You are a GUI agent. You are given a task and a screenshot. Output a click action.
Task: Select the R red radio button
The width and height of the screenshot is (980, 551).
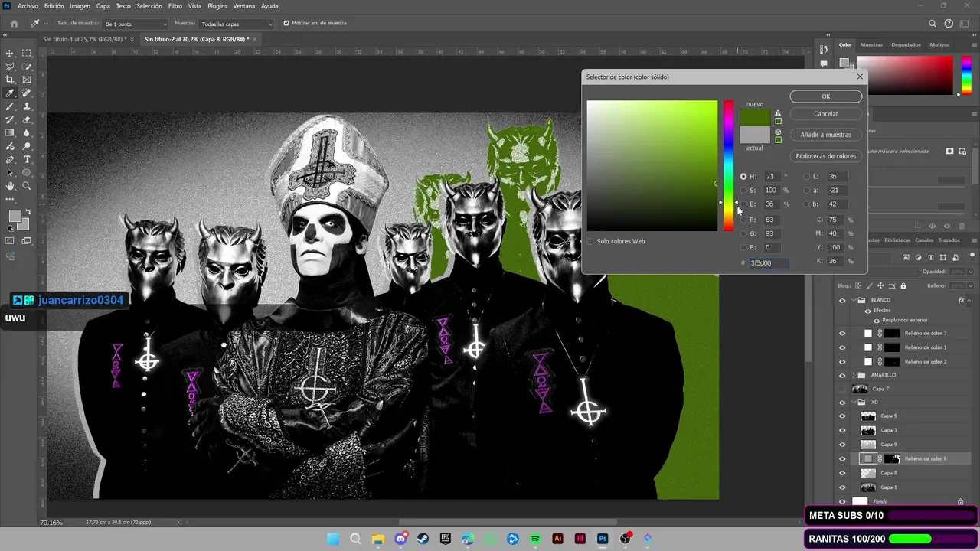coord(743,220)
